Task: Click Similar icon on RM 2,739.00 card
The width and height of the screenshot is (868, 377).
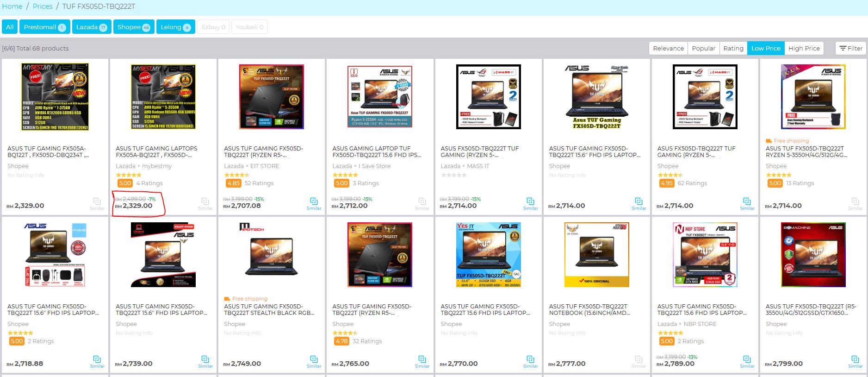Action: [x=205, y=362]
